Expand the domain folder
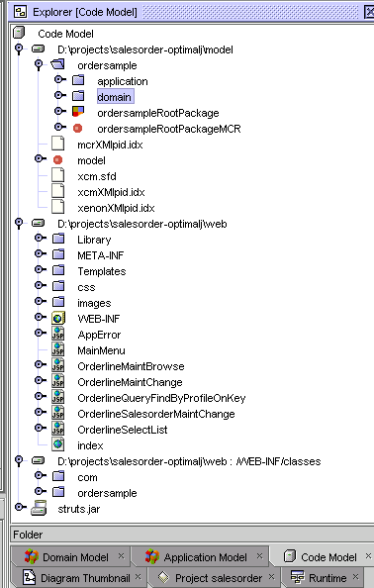This screenshot has width=374, height=588. (x=60, y=95)
